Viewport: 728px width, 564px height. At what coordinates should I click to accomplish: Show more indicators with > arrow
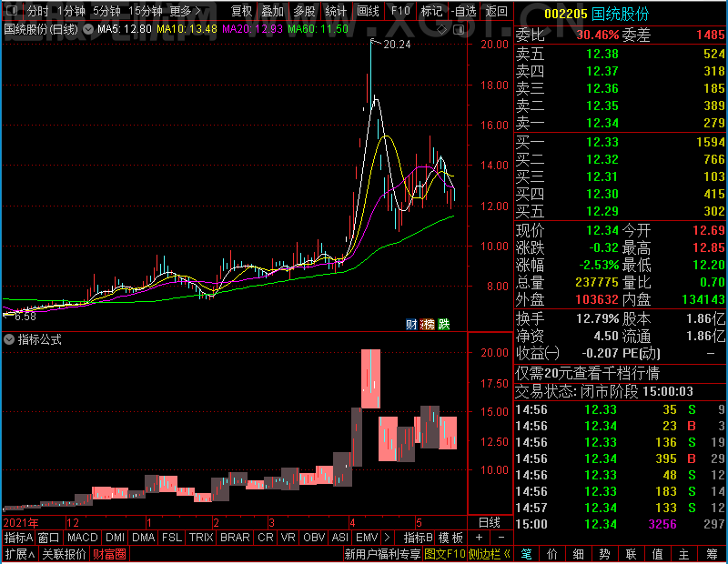pyautogui.click(x=387, y=538)
